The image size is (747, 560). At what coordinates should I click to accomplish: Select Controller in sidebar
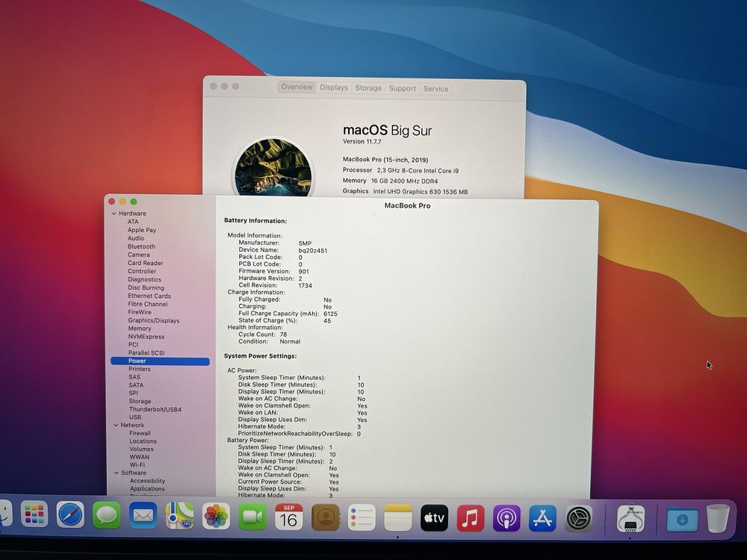(x=141, y=271)
